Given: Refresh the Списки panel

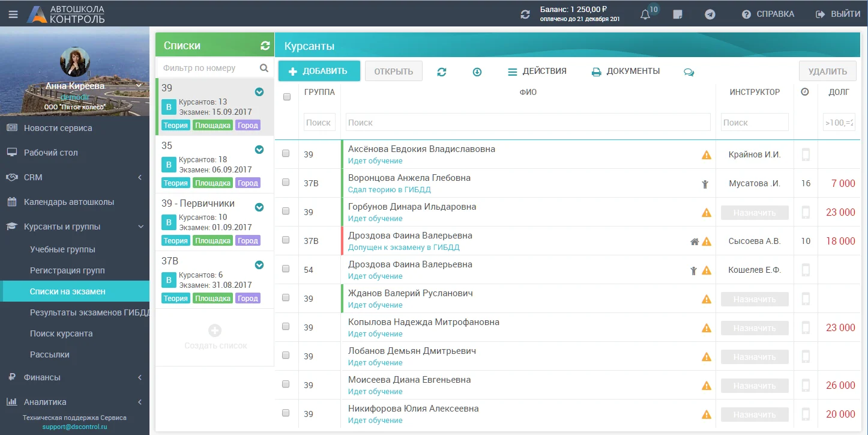Looking at the screenshot, I should pos(265,46).
